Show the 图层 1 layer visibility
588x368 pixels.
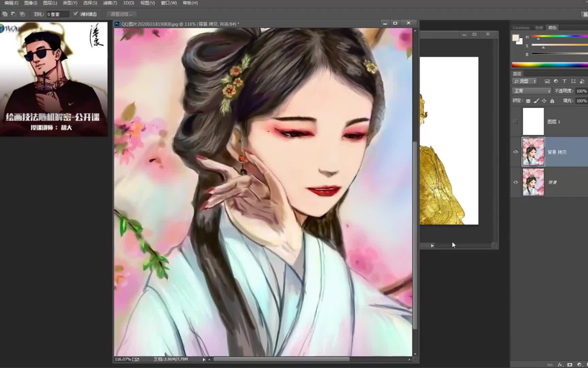point(516,121)
